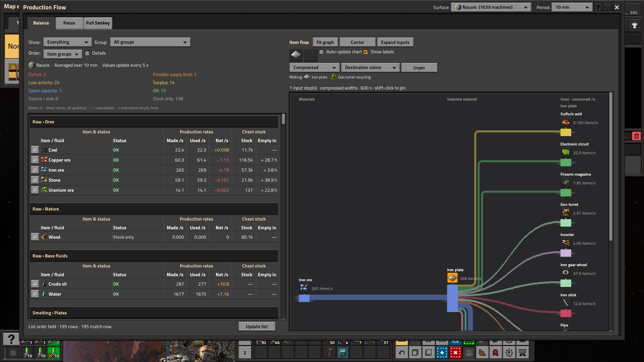Click the Smelting › Plates section header
This screenshot has height=362, width=644.
pos(154,313)
